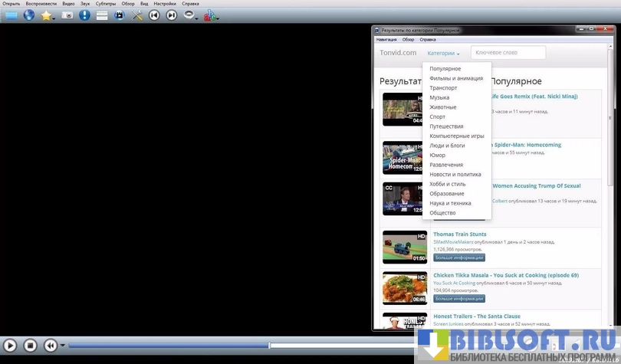
Task: Click the Ключевое слово search field
Action: point(508,53)
